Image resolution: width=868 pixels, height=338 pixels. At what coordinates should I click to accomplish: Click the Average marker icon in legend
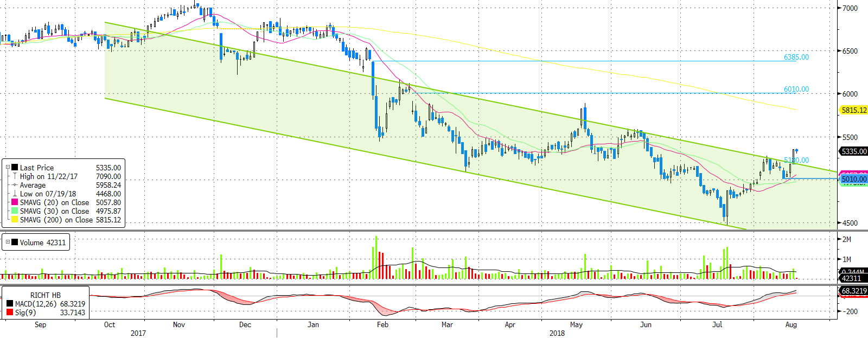click(15, 185)
